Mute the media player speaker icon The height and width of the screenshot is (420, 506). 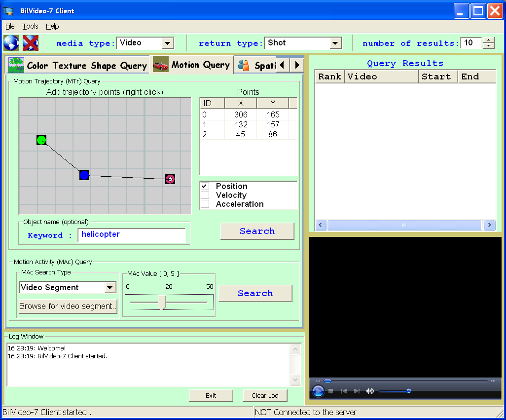tap(370, 391)
